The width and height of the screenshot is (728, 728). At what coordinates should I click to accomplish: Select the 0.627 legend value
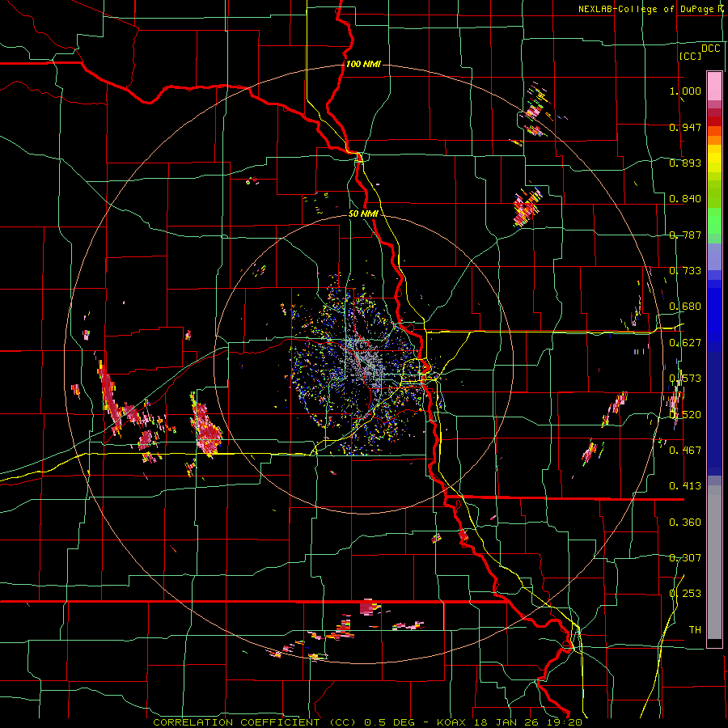tap(685, 343)
